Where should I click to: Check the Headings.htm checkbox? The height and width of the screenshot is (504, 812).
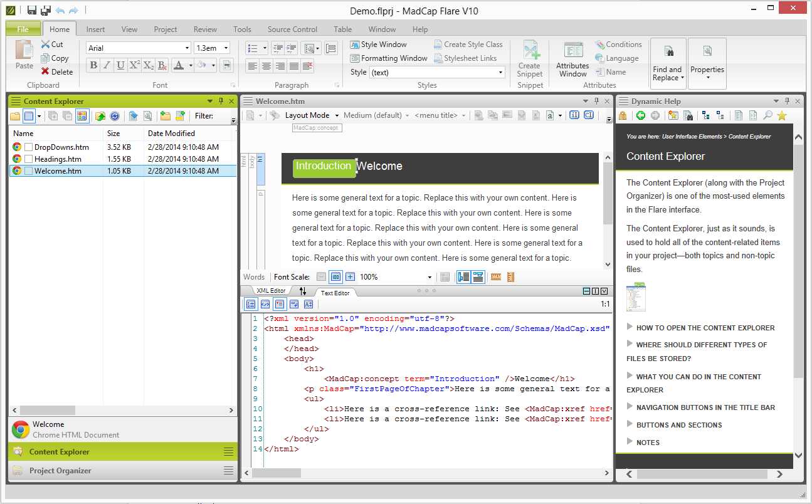28,159
